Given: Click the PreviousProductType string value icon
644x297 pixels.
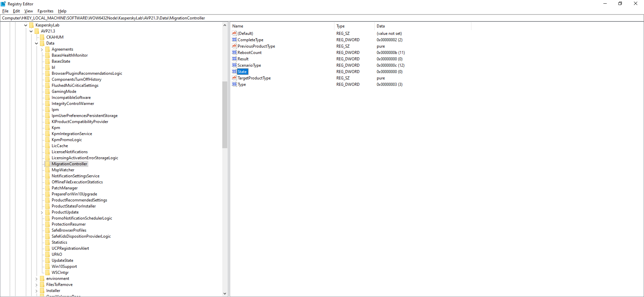Looking at the screenshot, I should (234, 46).
